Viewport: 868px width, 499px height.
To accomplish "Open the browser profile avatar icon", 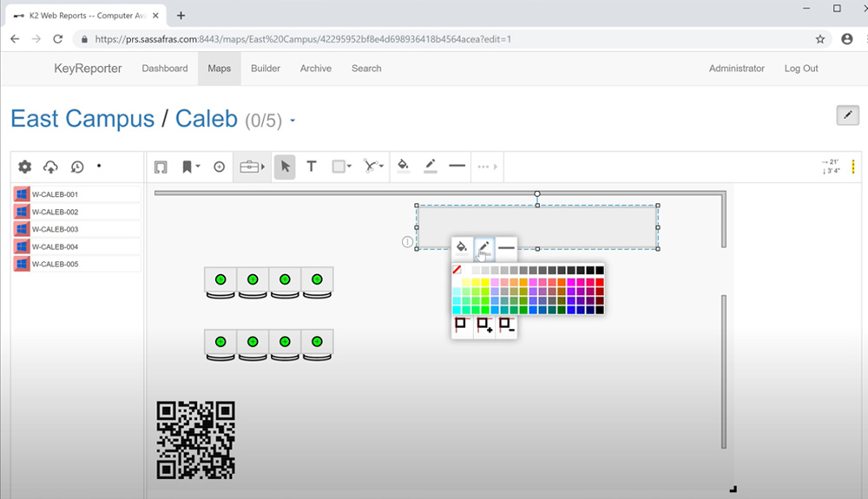I will tap(847, 39).
